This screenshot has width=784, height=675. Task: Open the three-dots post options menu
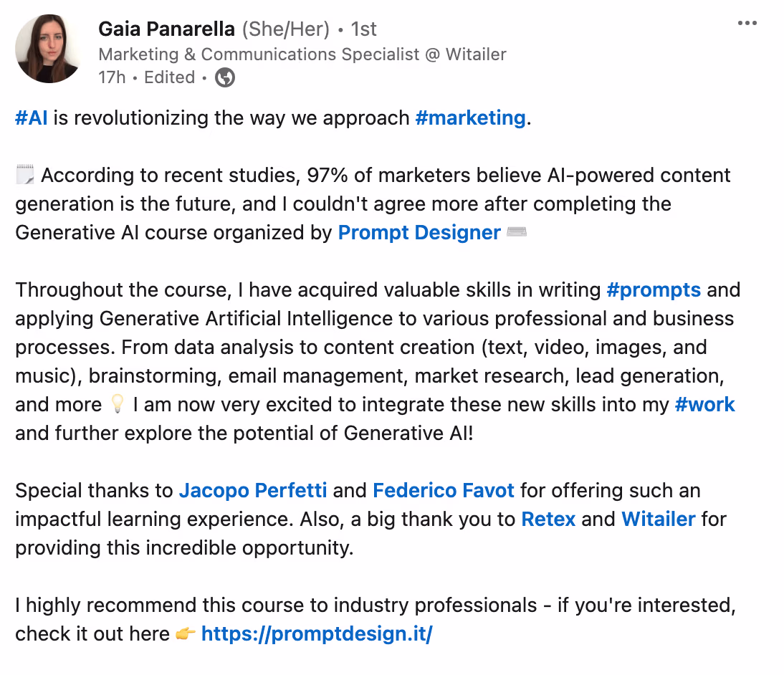747,23
